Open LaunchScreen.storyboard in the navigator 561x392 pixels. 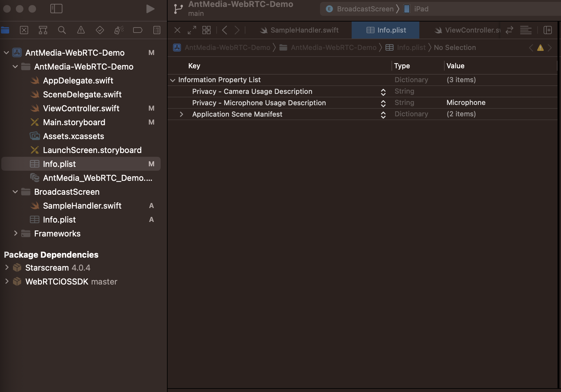(92, 150)
